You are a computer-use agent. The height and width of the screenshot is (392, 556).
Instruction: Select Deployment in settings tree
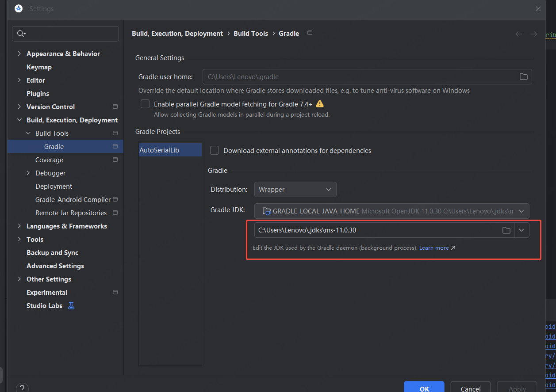point(54,186)
